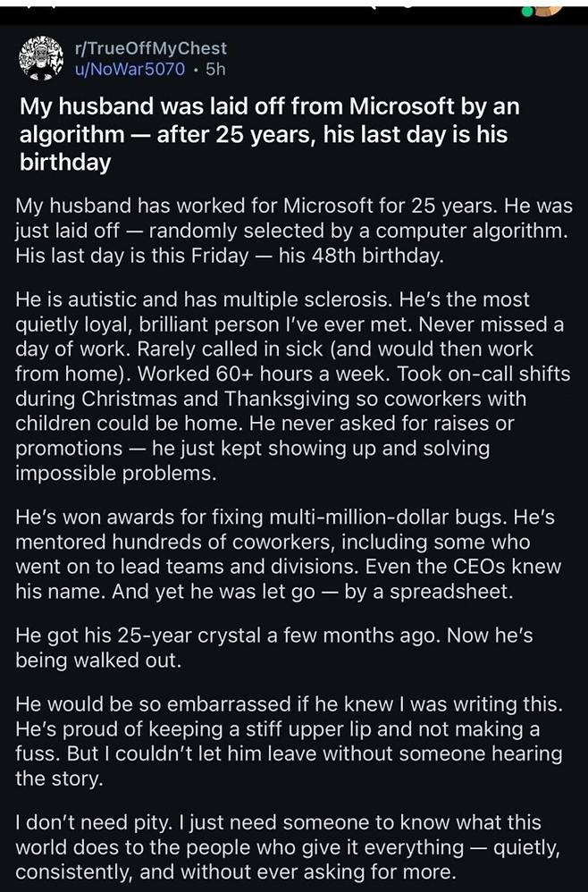This screenshot has height=892, width=588.
Task: Click the 5h post timestamp
Action: (215, 69)
